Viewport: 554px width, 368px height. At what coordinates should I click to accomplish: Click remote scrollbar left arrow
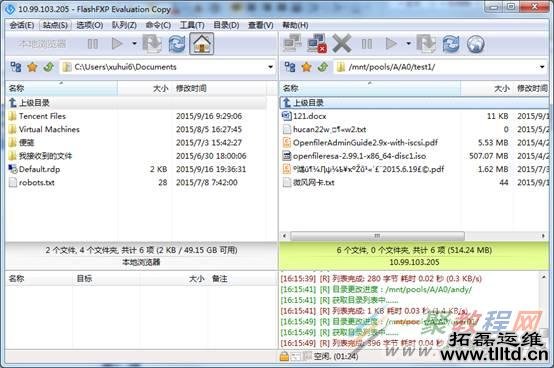[285, 236]
